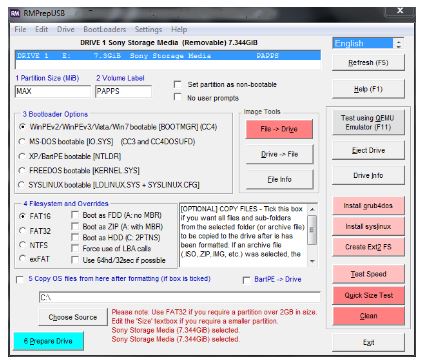This screenshot has width=422, height=364.
Task: Choose the FAT16 filesystem
Action: [23, 216]
